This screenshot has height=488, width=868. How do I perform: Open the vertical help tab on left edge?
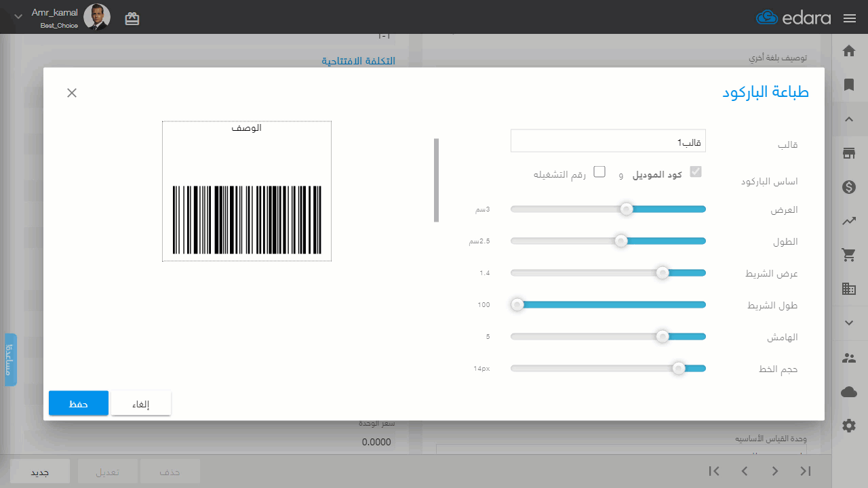pyautogui.click(x=11, y=359)
